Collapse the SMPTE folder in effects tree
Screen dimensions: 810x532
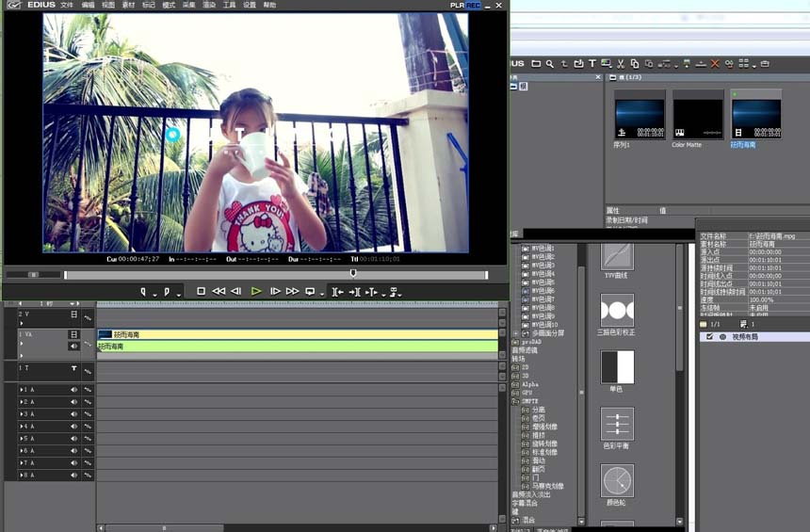click(515, 401)
